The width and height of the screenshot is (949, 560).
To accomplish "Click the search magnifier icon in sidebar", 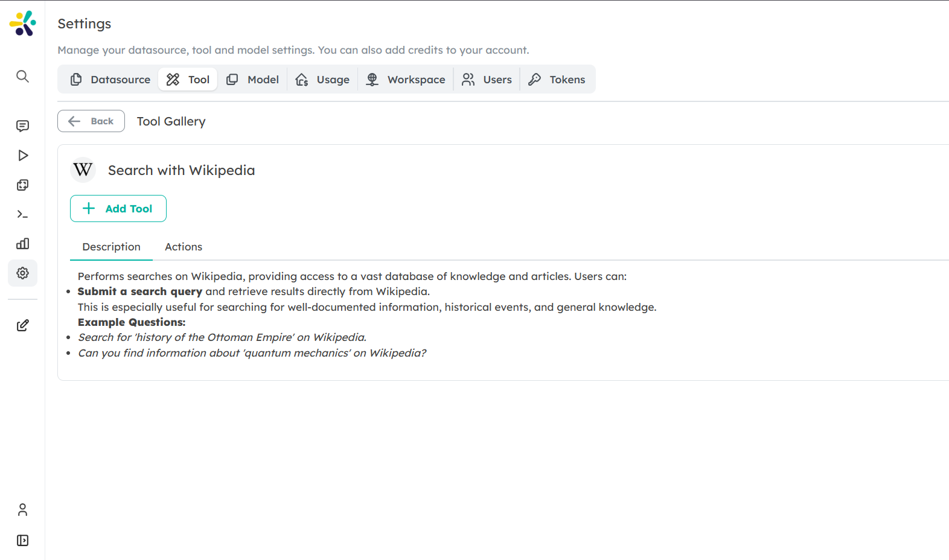I will click(x=22, y=76).
